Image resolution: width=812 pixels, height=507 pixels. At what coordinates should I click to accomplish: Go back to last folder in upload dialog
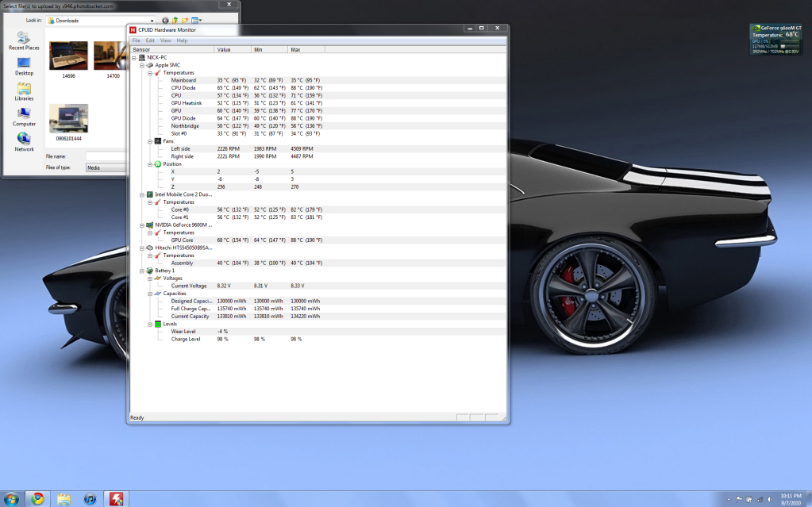click(165, 21)
